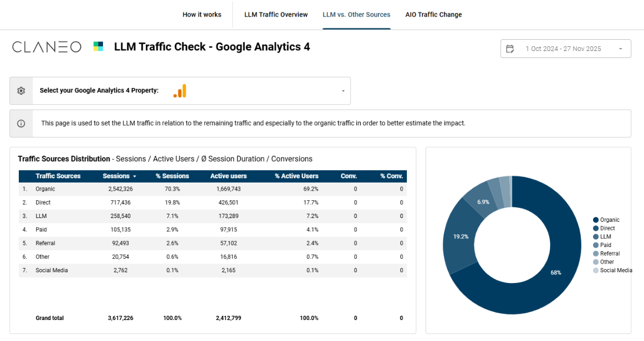Image resolution: width=644 pixels, height=341 pixels.
Task: Click the 19.2% Direct donut segment
Action: click(x=459, y=236)
